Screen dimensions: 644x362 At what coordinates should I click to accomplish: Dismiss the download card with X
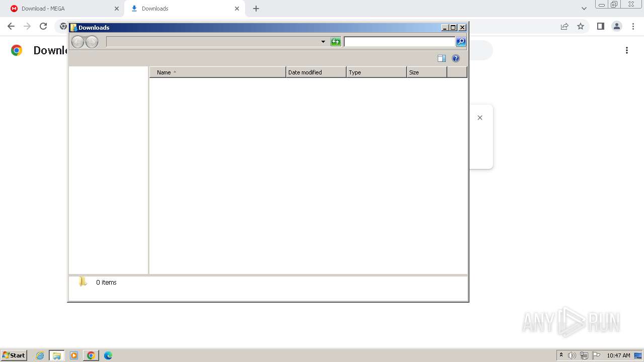point(480,118)
